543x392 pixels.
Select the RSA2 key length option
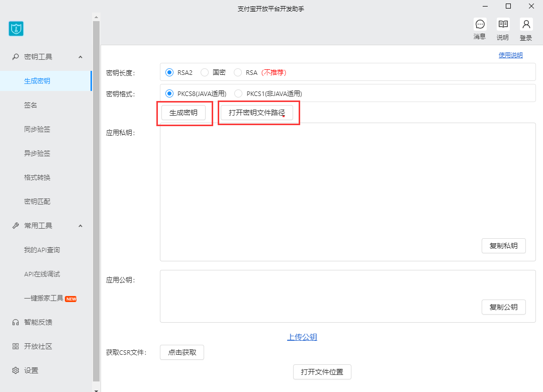point(169,72)
